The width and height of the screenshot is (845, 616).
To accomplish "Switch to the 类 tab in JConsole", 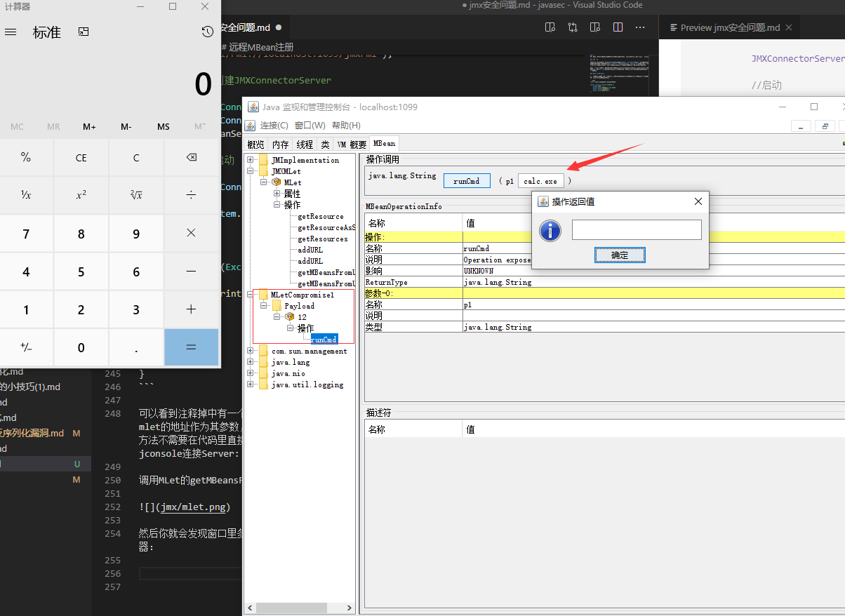I will (x=325, y=145).
